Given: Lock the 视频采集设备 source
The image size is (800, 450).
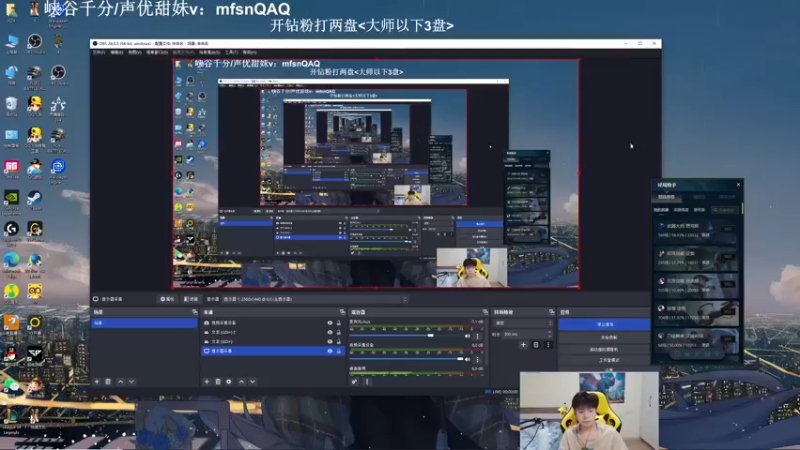Looking at the screenshot, I should pyautogui.click(x=338, y=323).
